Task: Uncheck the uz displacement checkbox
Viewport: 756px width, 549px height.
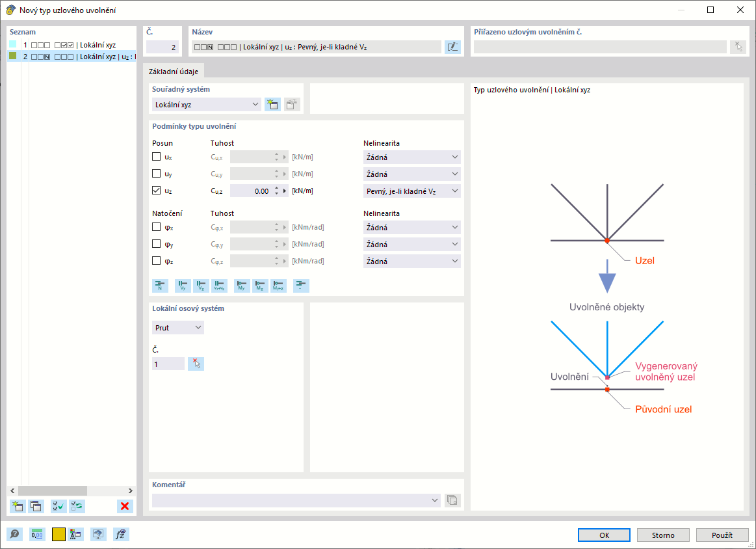Action: [x=156, y=191]
